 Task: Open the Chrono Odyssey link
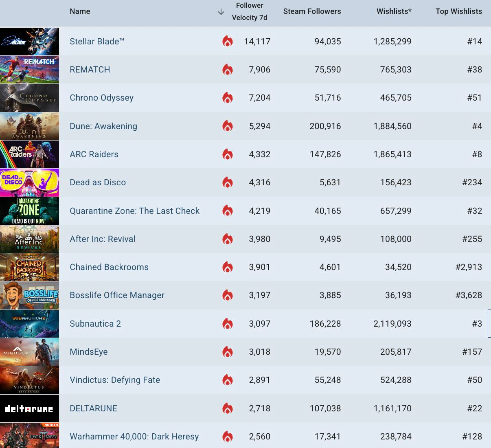coord(102,98)
